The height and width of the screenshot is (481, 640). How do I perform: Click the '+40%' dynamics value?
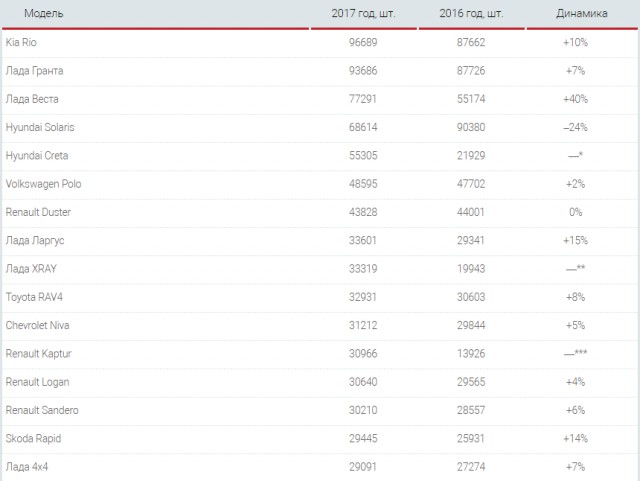576,99
